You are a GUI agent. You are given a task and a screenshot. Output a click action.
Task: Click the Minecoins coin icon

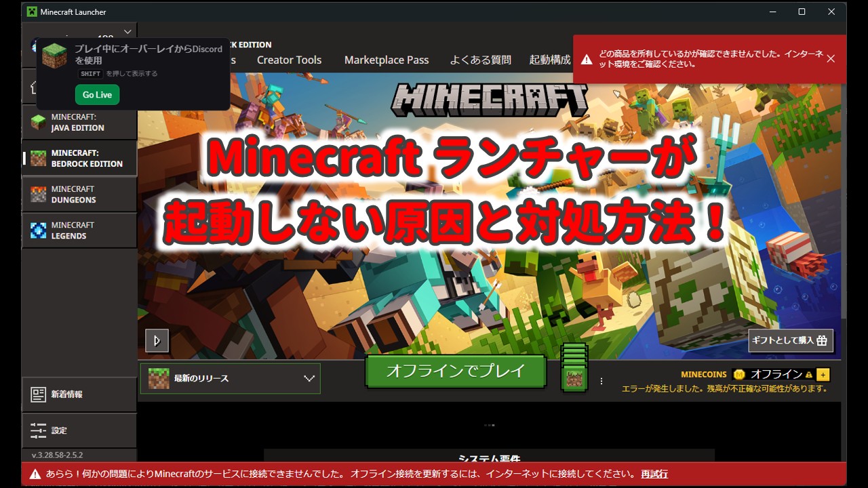[x=738, y=374]
